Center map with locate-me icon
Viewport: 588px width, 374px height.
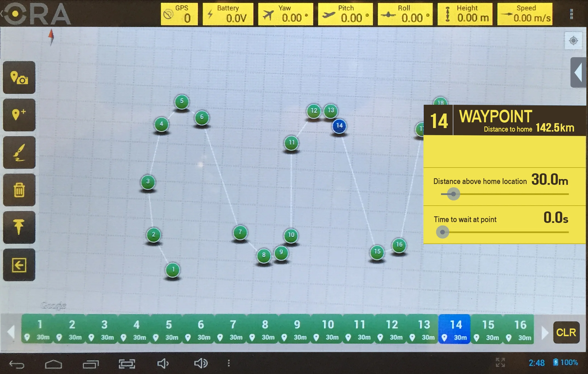573,41
